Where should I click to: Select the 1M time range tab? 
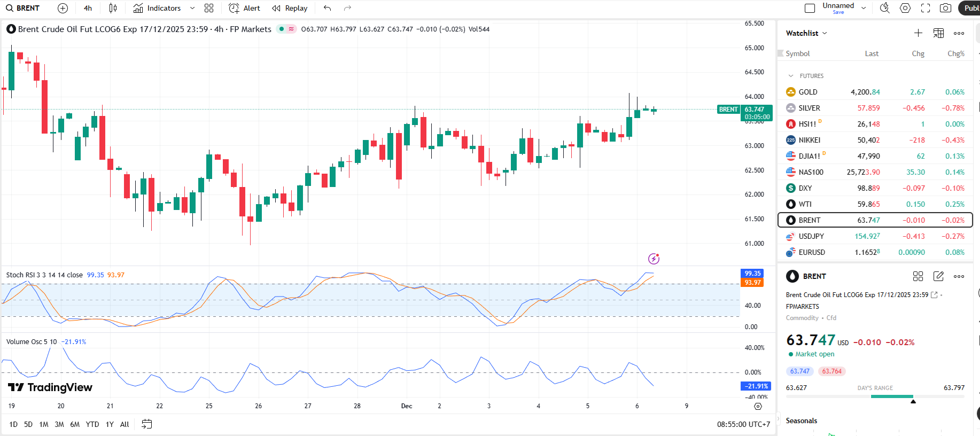coord(44,424)
